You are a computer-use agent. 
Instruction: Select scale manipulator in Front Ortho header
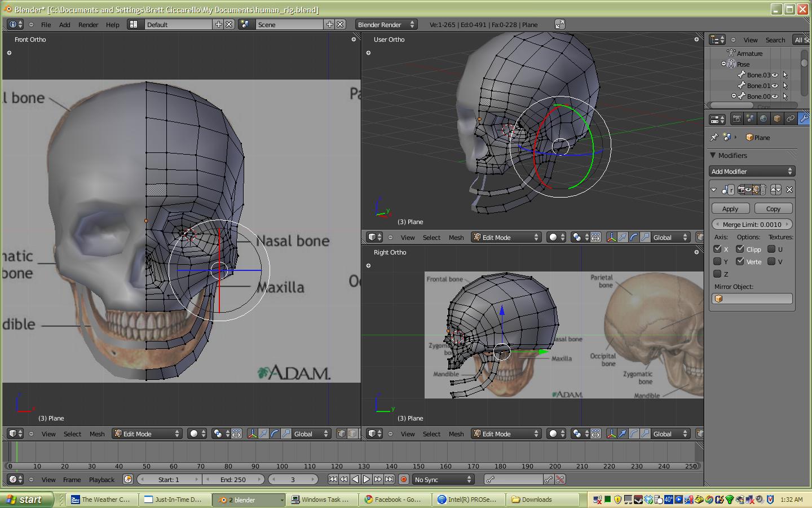point(286,433)
